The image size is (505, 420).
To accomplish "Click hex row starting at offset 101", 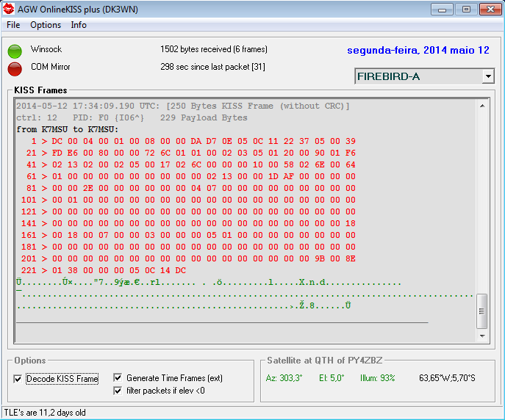I will tap(188, 200).
